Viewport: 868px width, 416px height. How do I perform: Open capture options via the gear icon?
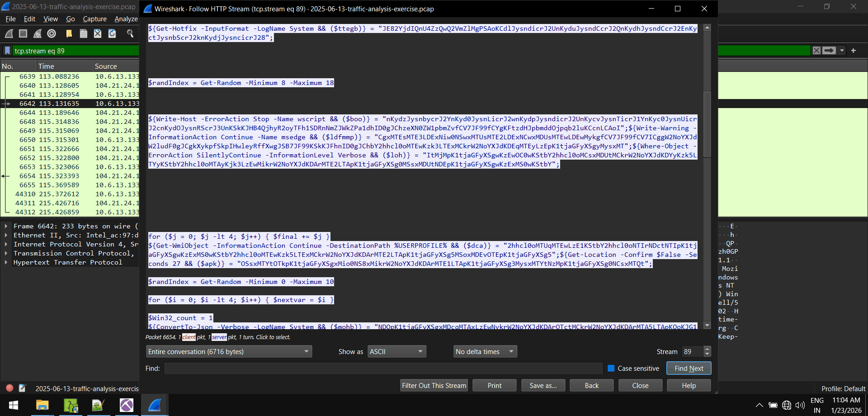click(x=51, y=33)
